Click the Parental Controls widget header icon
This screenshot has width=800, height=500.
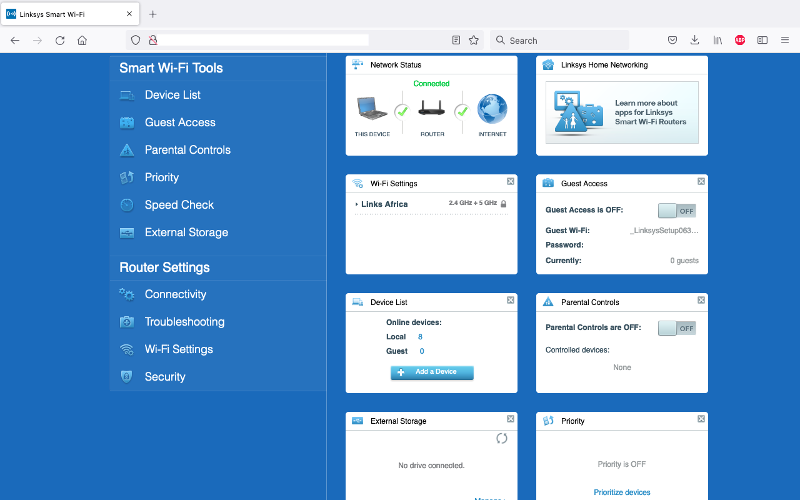[548, 302]
